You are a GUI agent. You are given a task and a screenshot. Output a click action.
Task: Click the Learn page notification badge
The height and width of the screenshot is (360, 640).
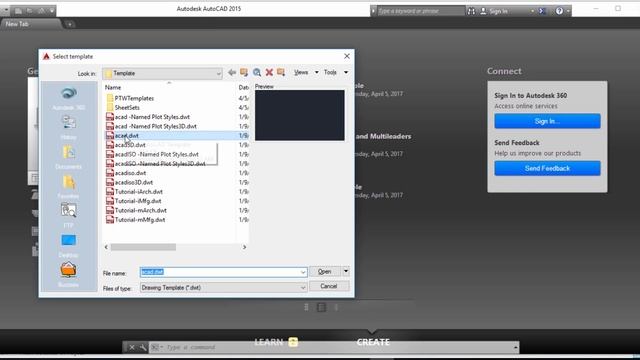point(293,342)
